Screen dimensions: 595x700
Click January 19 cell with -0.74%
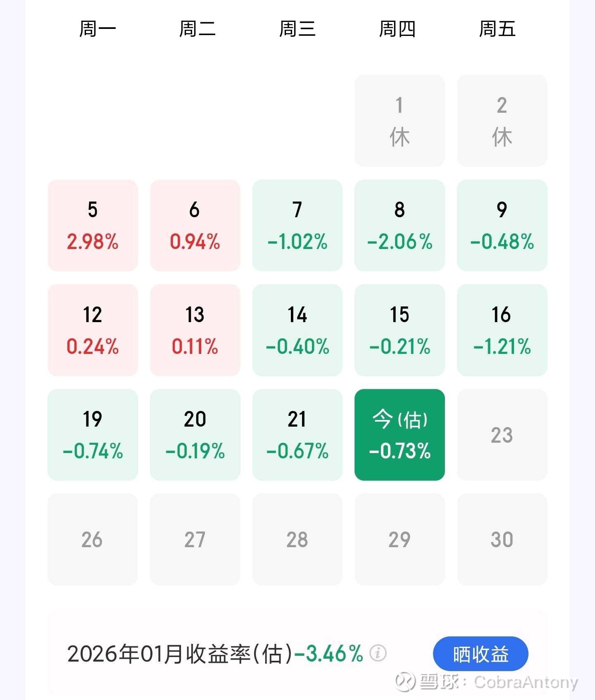(93, 434)
